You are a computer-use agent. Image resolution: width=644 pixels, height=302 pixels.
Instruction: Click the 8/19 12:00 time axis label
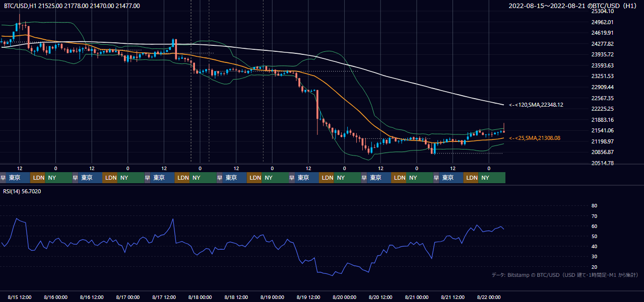click(x=308, y=297)
